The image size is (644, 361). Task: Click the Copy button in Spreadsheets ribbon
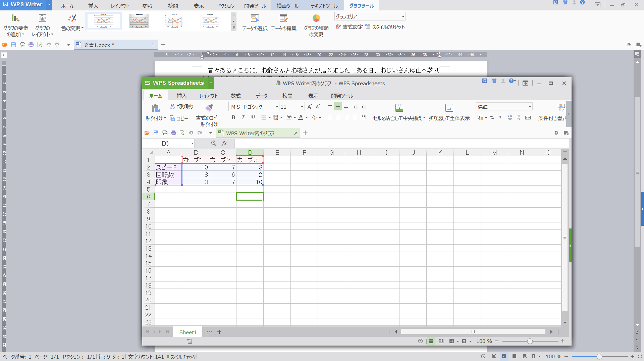(x=179, y=118)
